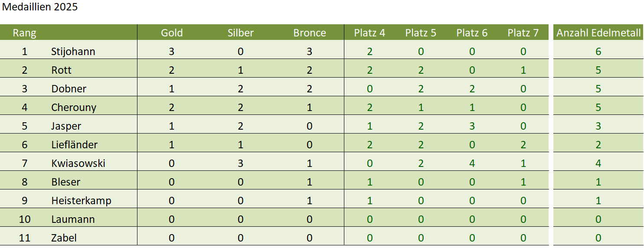Click the 'Bronce' column header
Viewport: 644px width, 248px height.
pyautogui.click(x=310, y=33)
